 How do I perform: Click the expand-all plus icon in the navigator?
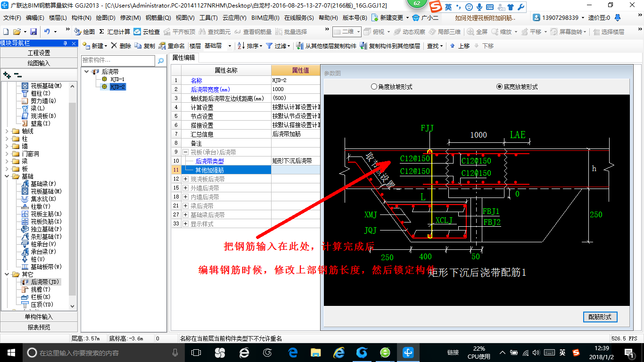point(7,74)
